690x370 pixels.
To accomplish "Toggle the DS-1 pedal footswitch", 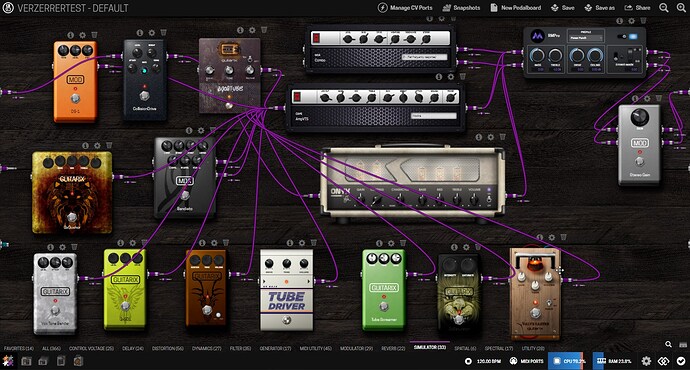I will tap(75, 99).
